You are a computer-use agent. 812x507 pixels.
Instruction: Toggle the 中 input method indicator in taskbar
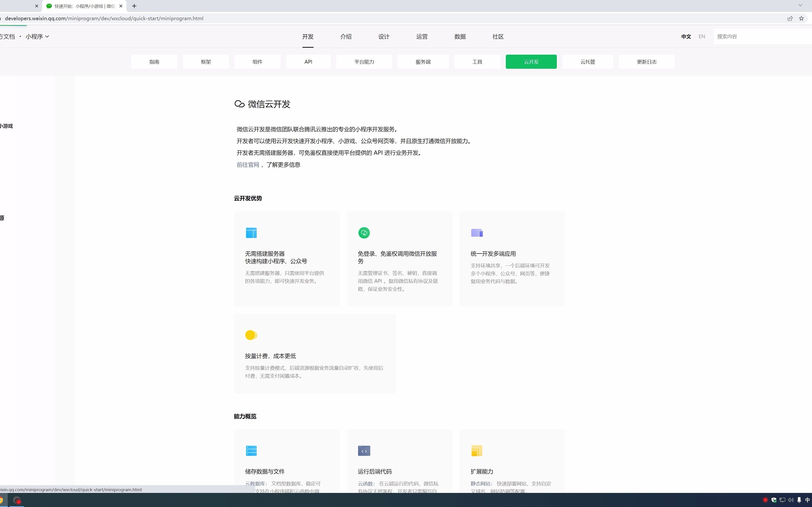(807, 500)
